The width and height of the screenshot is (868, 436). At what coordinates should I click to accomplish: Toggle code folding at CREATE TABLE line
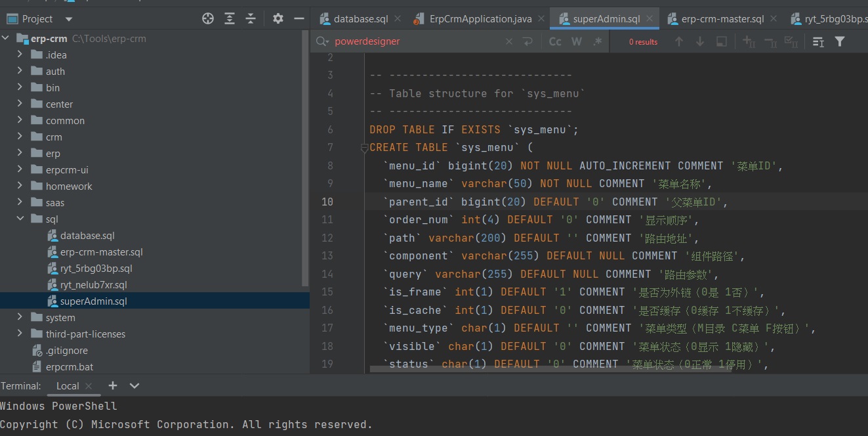point(365,148)
